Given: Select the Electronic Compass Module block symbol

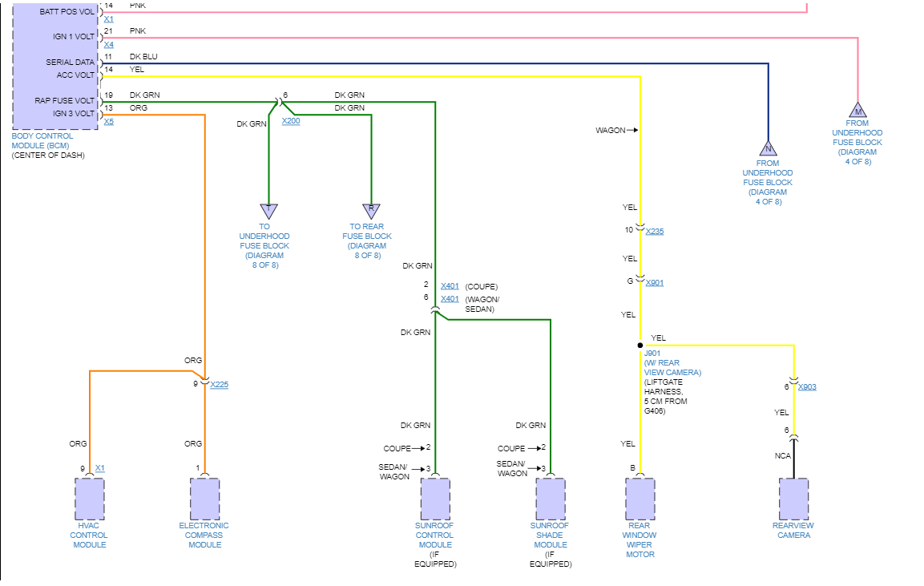Looking at the screenshot, I should 204,497.
